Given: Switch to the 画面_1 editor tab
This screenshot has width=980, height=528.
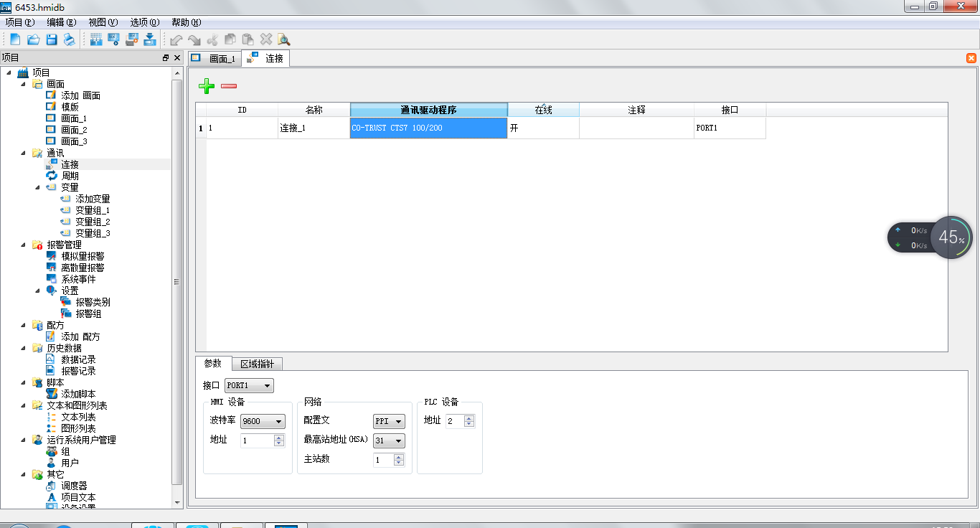Looking at the screenshot, I should pyautogui.click(x=215, y=58).
